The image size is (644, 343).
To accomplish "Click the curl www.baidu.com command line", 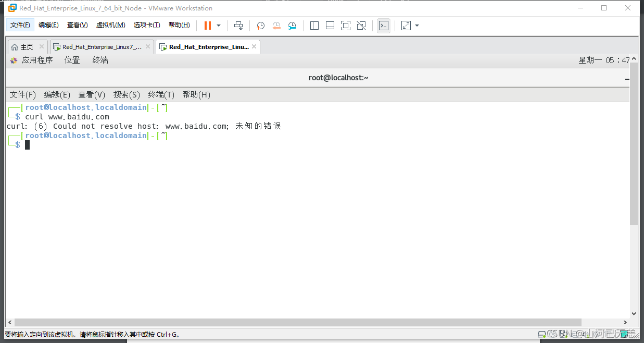I will tap(67, 117).
